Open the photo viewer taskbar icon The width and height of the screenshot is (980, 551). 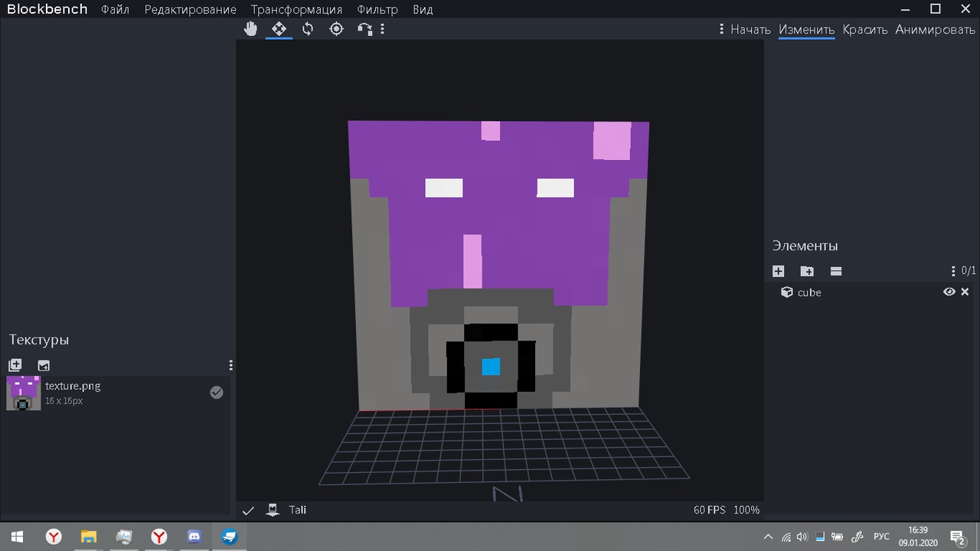click(124, 537)
